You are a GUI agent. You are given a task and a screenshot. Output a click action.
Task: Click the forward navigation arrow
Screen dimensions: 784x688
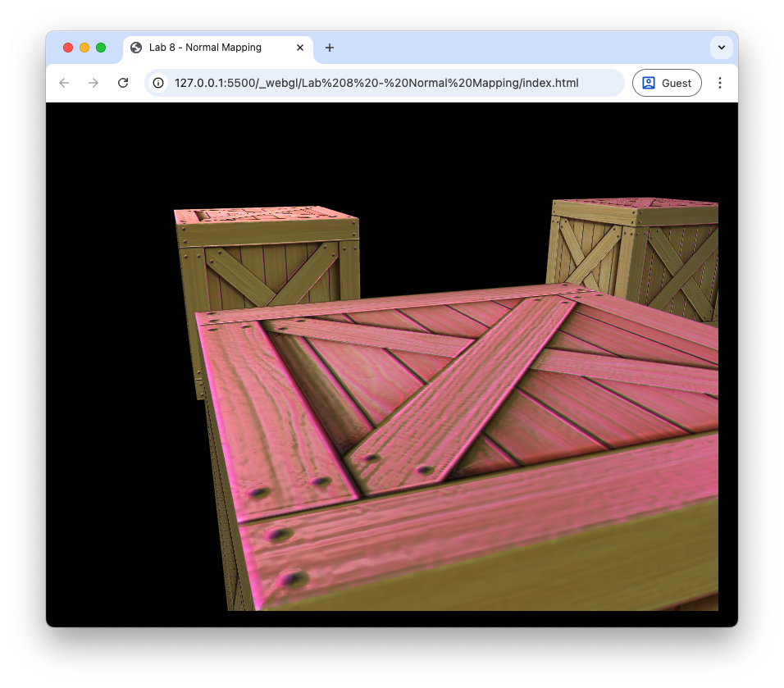(93, 83)
